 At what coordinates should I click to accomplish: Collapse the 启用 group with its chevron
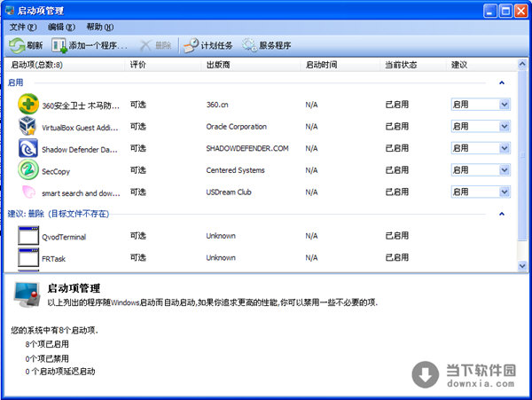point(502,82)
